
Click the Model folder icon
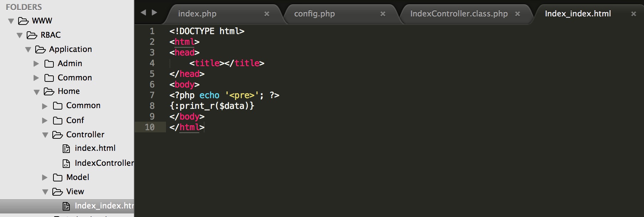tap(58, 178)
